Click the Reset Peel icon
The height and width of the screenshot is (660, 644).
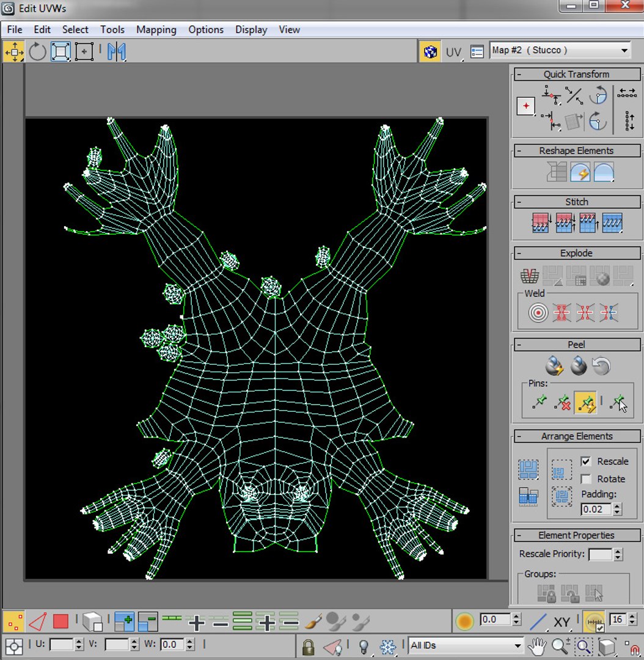click(601, 365)
